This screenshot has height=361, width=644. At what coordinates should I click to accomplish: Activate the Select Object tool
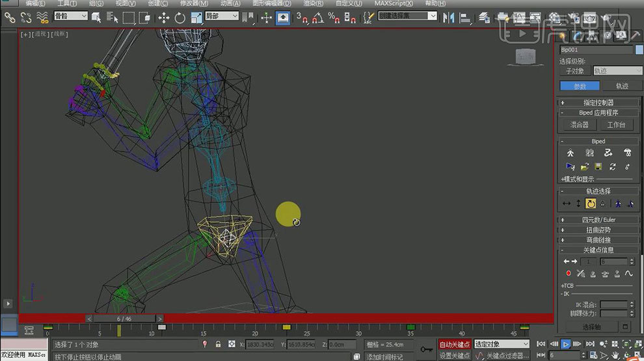coord(96,18)
